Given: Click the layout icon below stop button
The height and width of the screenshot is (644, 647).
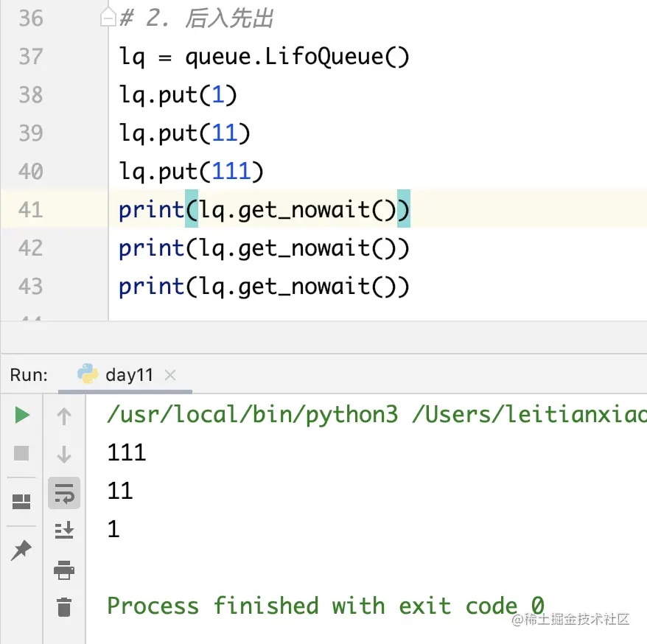Looking at the screenshot, I should pos(22,502).
